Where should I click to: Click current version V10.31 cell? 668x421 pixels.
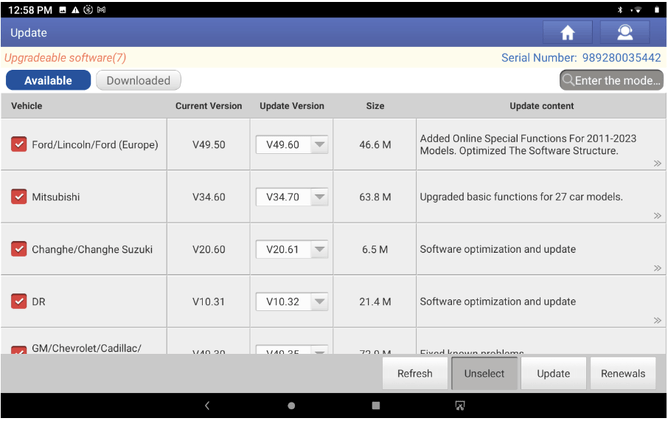(209, 302)
